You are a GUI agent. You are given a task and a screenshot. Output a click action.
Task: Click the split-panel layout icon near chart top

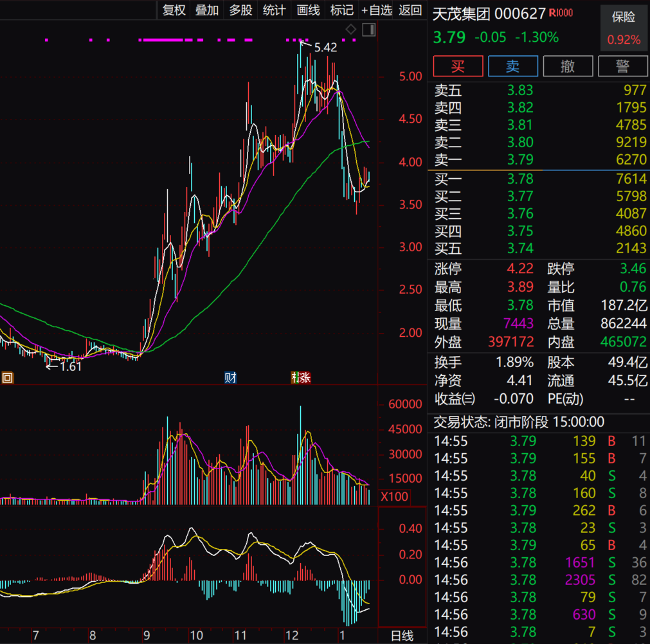370,30
